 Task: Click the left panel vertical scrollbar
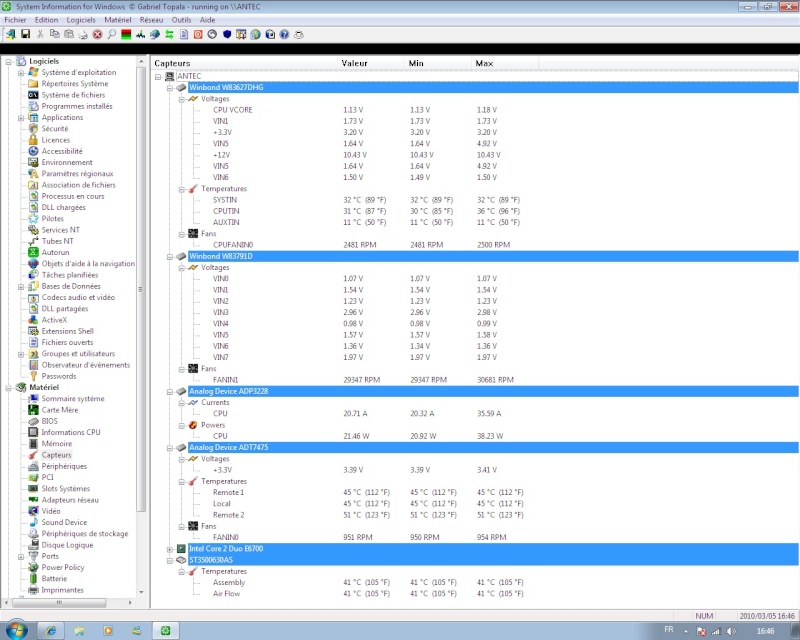point(141,288)
